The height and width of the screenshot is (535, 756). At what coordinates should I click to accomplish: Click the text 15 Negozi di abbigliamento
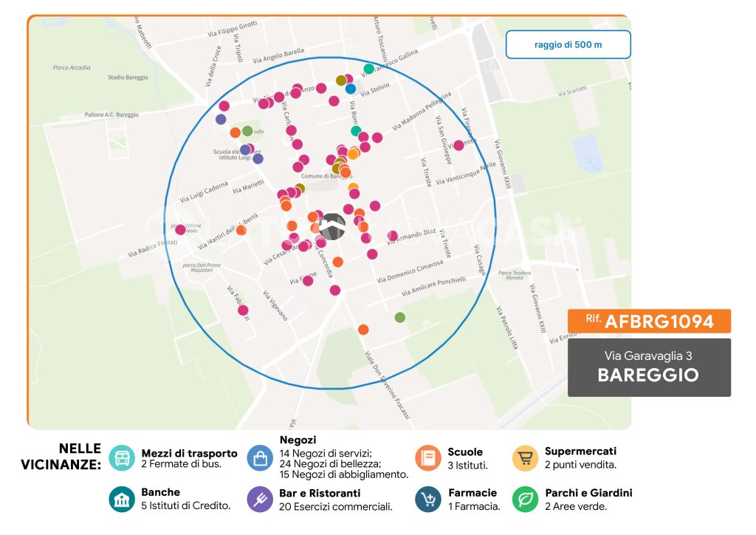point(344,474)
